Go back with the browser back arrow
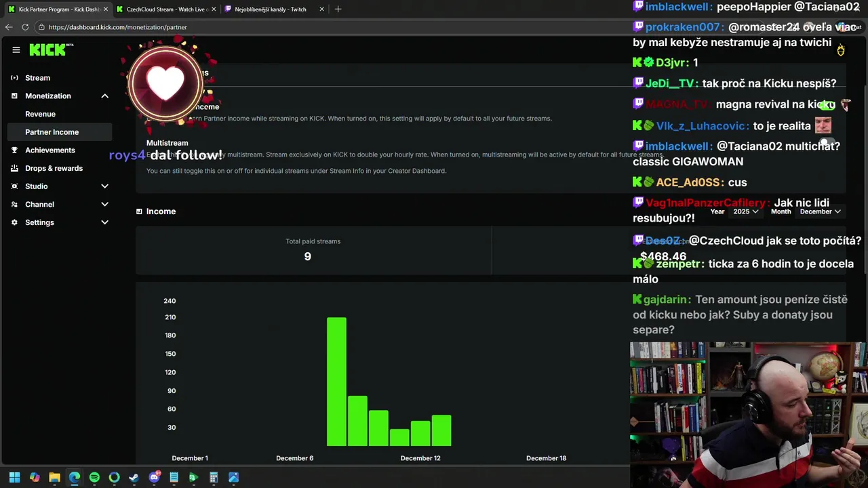 tap(8, 27)
